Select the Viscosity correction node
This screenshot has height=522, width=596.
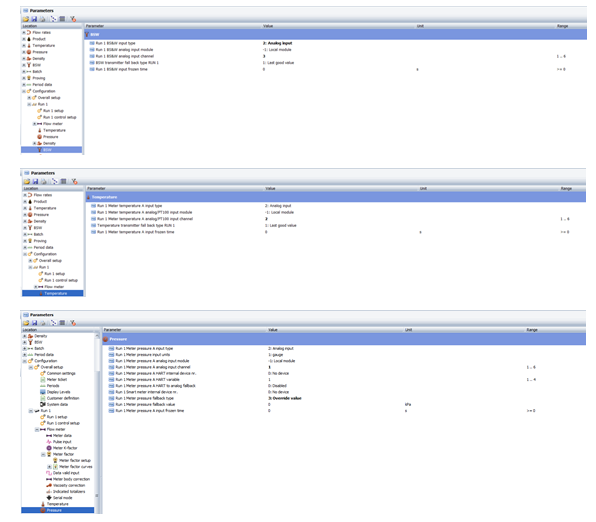coord(69,485)
